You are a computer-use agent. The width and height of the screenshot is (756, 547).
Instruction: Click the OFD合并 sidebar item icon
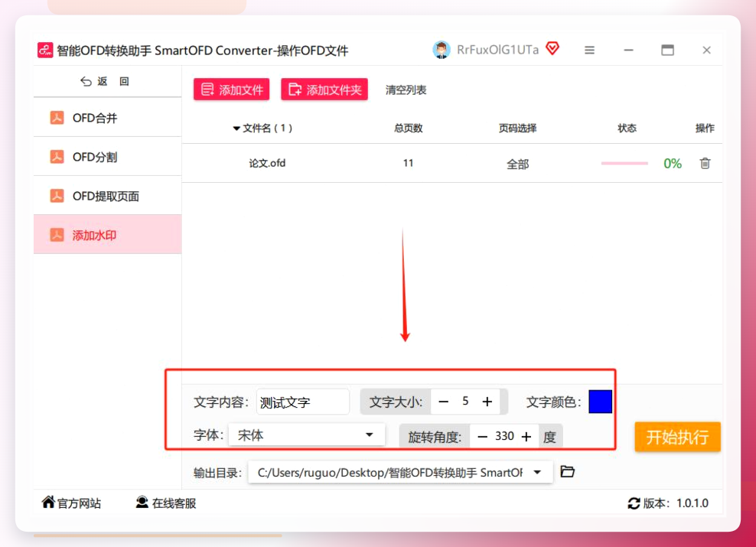[x=57, y=118]
